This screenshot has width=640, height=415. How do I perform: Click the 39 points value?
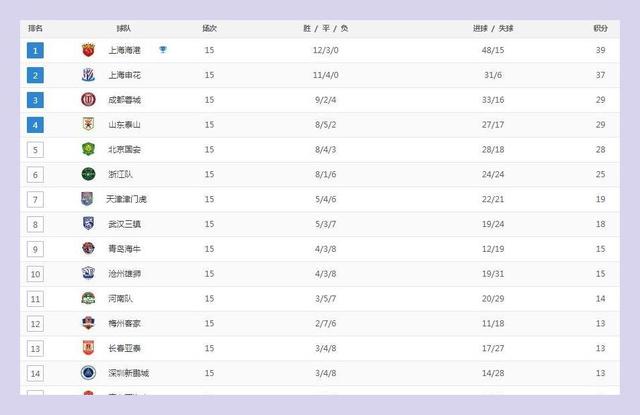click(x=600, y=50)
